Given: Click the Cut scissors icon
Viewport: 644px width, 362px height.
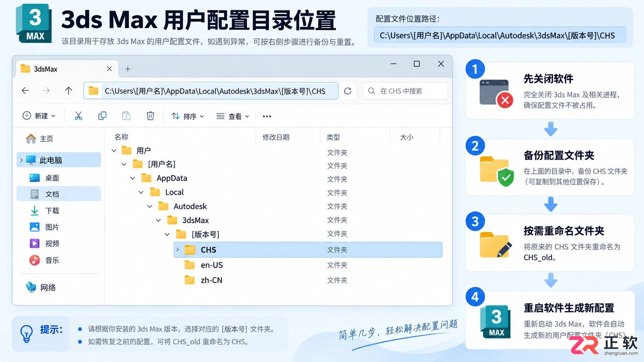Looking at the screenshot, I should point(78,116).
